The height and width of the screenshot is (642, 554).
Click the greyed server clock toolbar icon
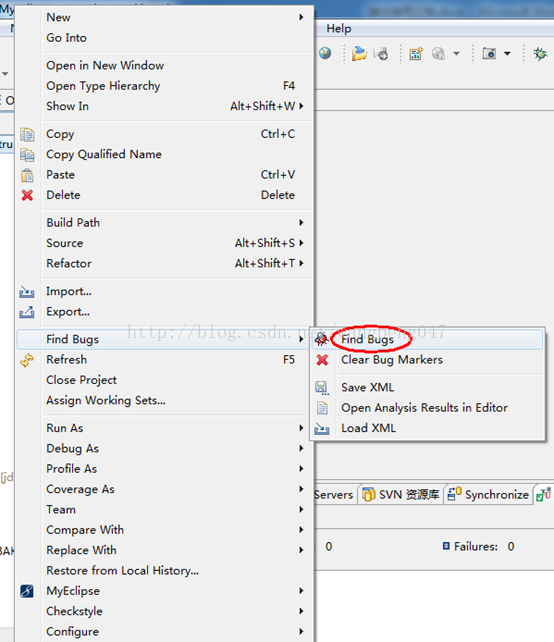click(381, 54)
